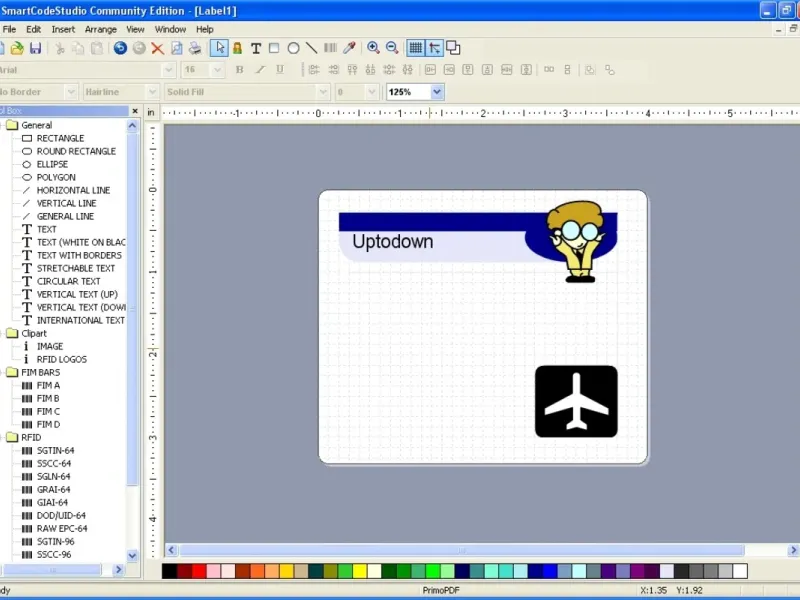
Task: Click the horizontal canvas scrollbar
Action: (461, 550)
